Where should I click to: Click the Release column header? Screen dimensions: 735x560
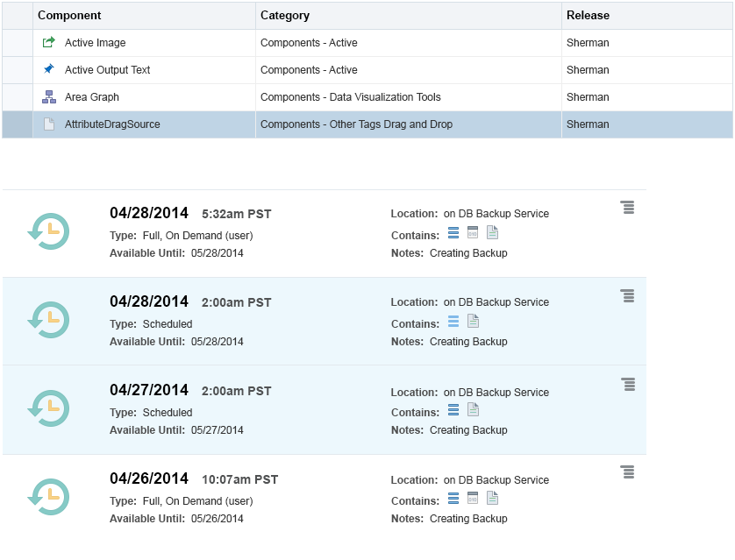[x=588, y=15]
